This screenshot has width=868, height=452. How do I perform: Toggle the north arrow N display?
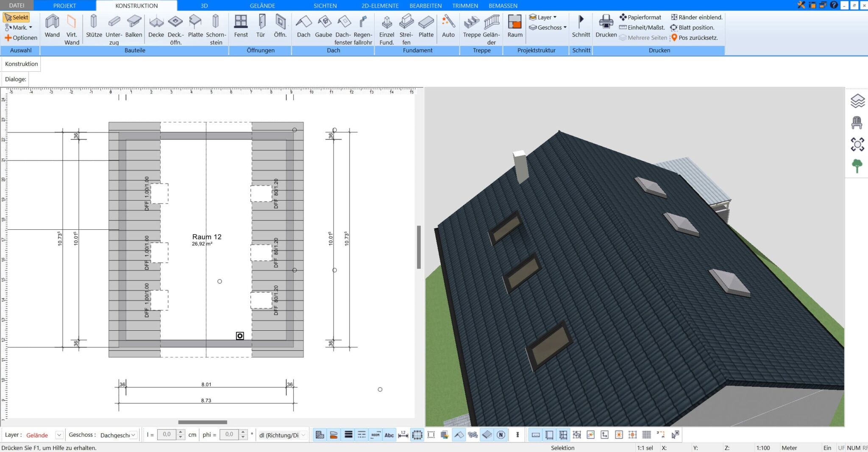click(x=501, y=435)
